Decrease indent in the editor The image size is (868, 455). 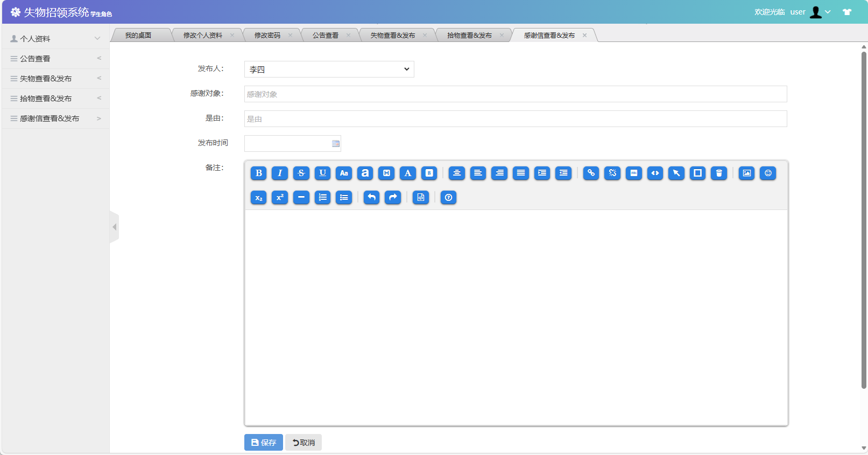(563, 173)
